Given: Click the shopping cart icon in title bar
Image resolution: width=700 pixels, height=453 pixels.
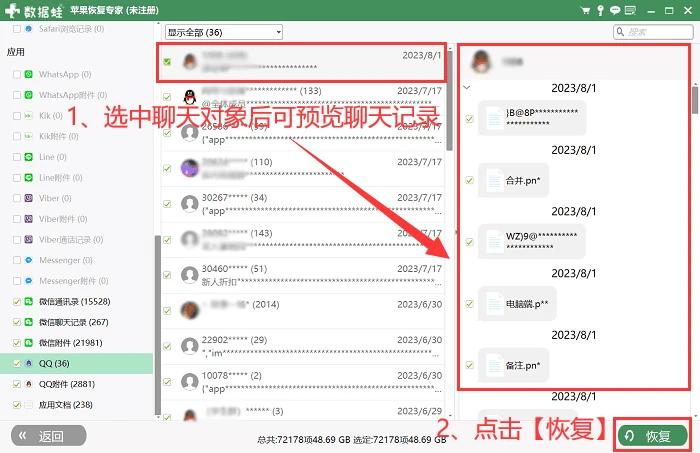Looking at the screenshot, I should [585, 10].
